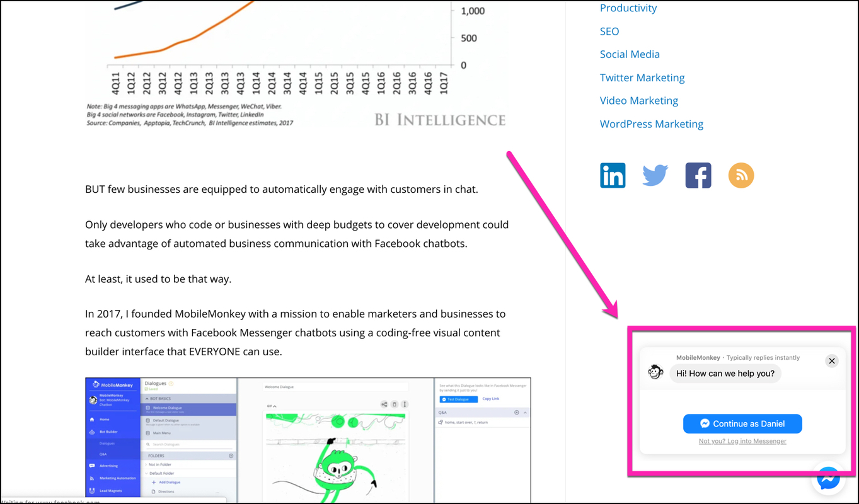Click the Continue as Daniel button
Screen dimensions: 859x504
pyautogui.click(x=742, y=424)
